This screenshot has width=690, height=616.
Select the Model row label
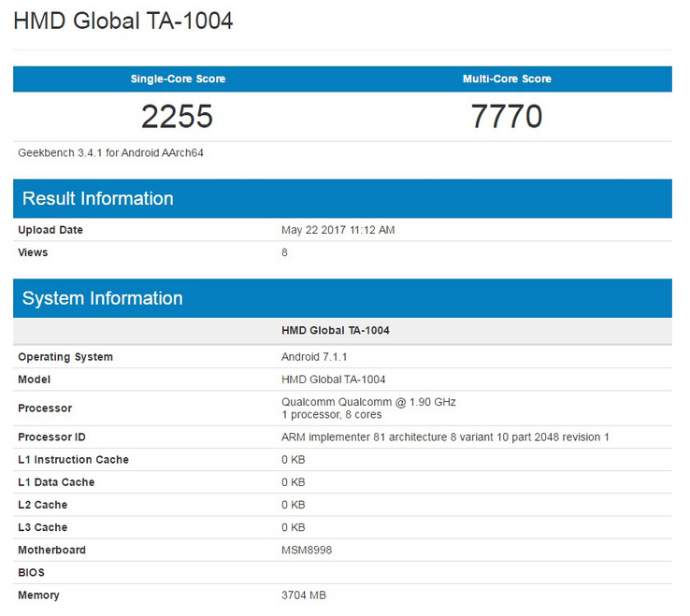(34, 380)
